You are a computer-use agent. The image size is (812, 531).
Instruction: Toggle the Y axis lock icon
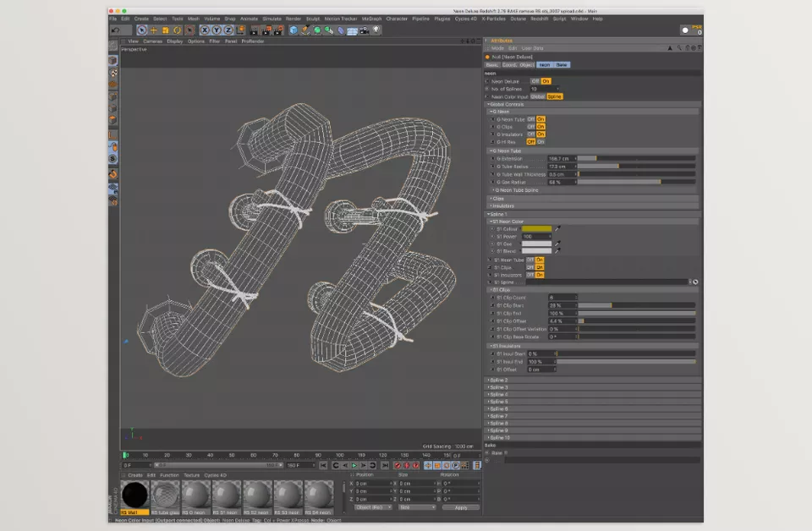pos(217,30)
